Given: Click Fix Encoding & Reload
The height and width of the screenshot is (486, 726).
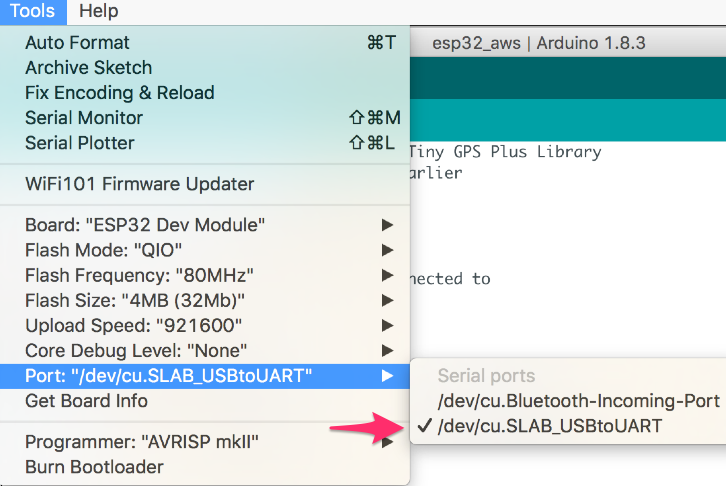Looking at the screenshot, I should pyautogui.click(x=205, y=93).
